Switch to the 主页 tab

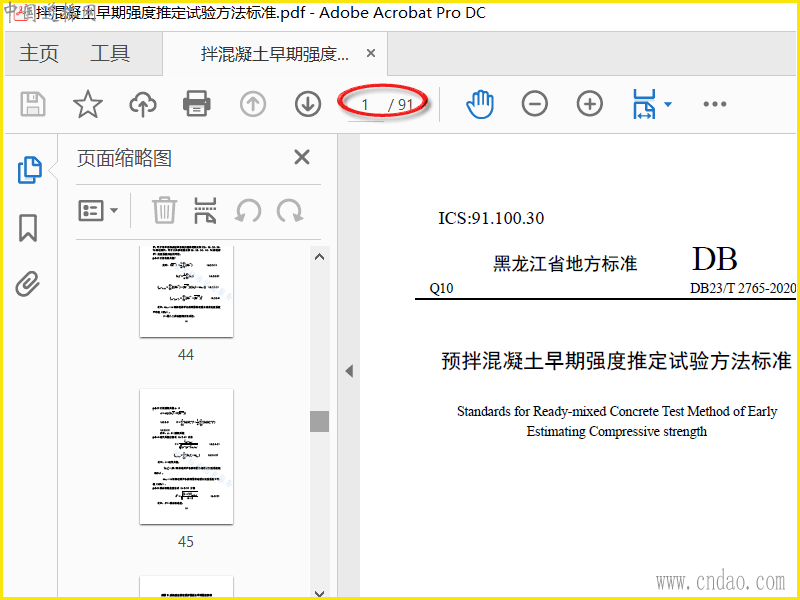(39, 53)
